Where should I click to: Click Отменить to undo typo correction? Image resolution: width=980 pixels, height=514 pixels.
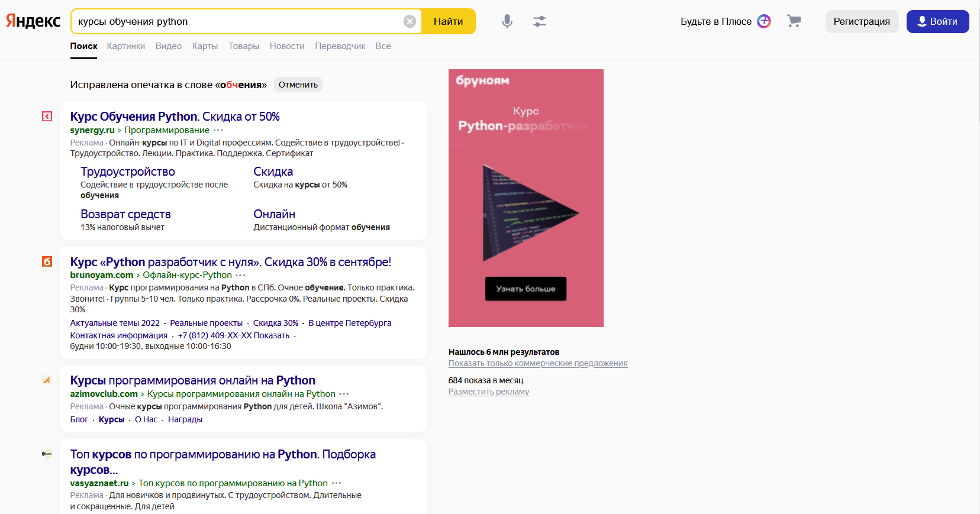298,85
